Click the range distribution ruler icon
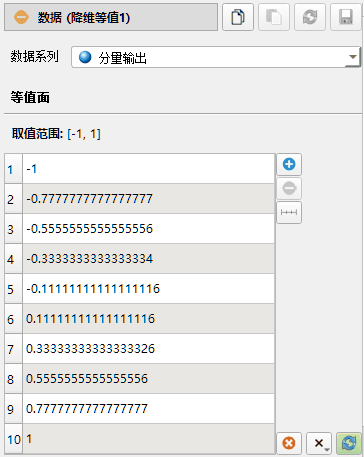364x457 pixels. tap(289, 212)
